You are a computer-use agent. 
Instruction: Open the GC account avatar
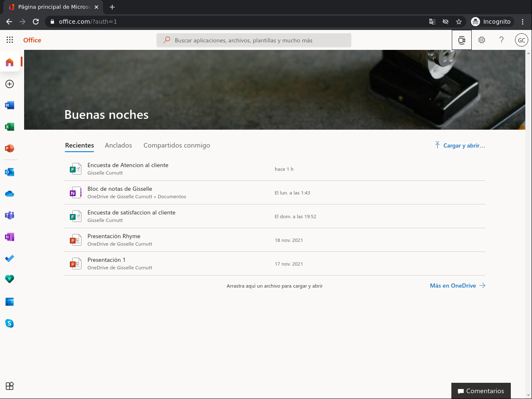pos(522,40)
